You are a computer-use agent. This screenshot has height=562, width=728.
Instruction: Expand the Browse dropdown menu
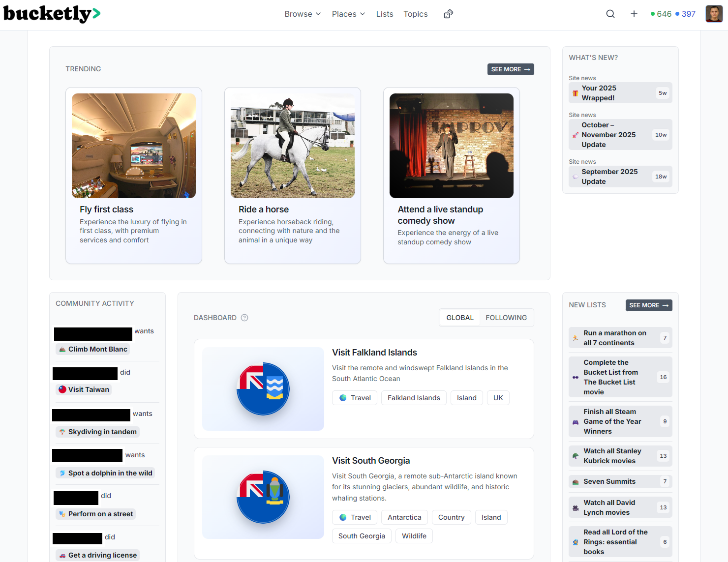(x=303, y=14)
